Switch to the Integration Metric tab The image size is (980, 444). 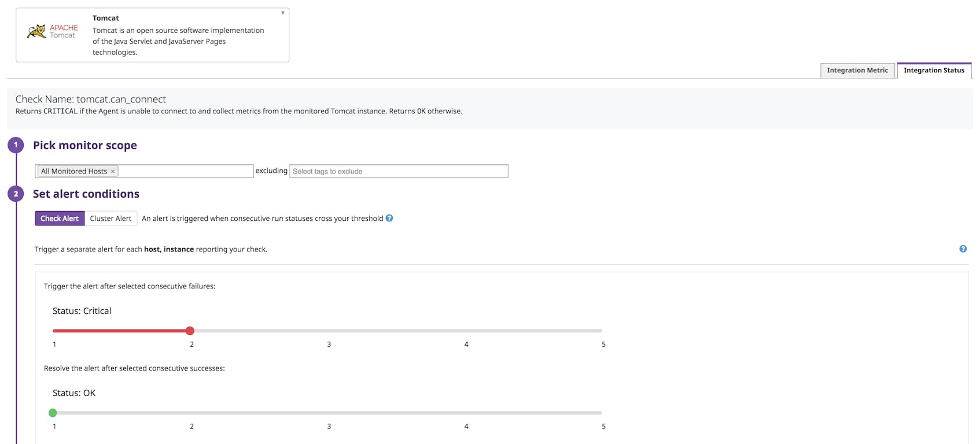click(857, 71)
